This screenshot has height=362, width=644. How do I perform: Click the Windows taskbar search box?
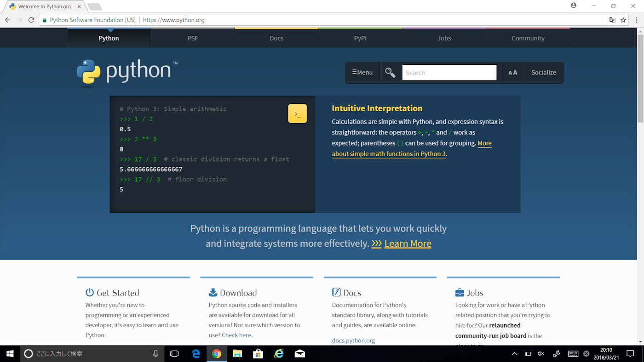(x=92, y=354)
